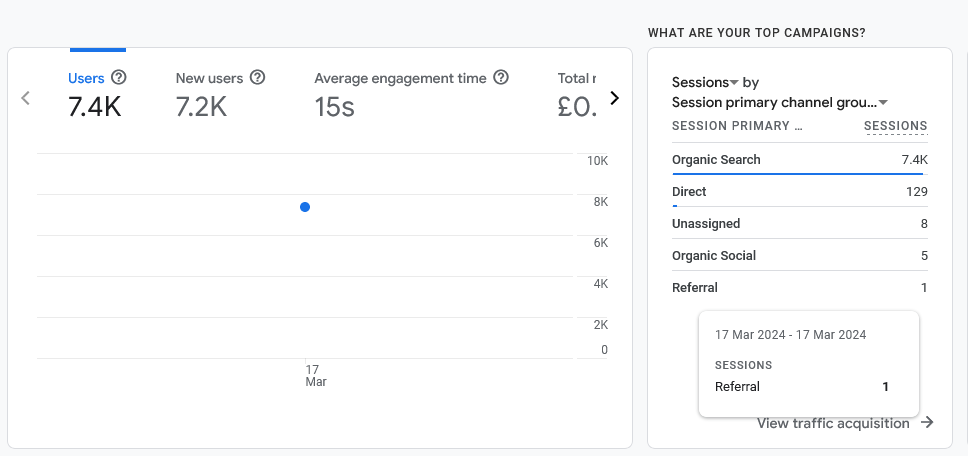Click the blue data point on chart
This screenshot has width=968, height=456.
[304, 207]
